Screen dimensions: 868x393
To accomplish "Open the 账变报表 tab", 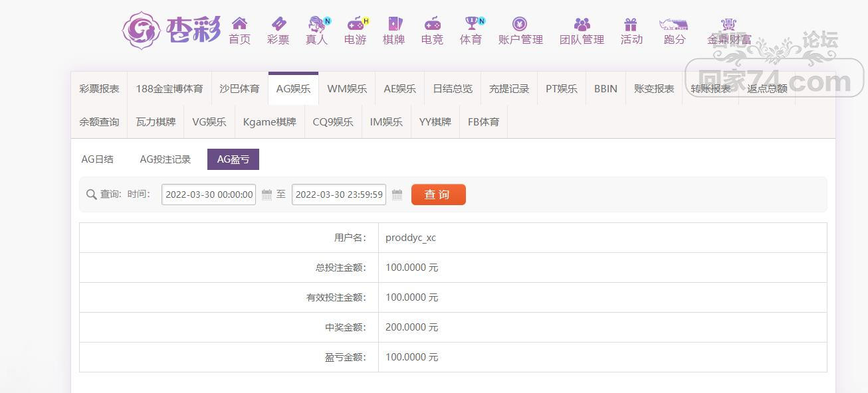I will [654, 88].
